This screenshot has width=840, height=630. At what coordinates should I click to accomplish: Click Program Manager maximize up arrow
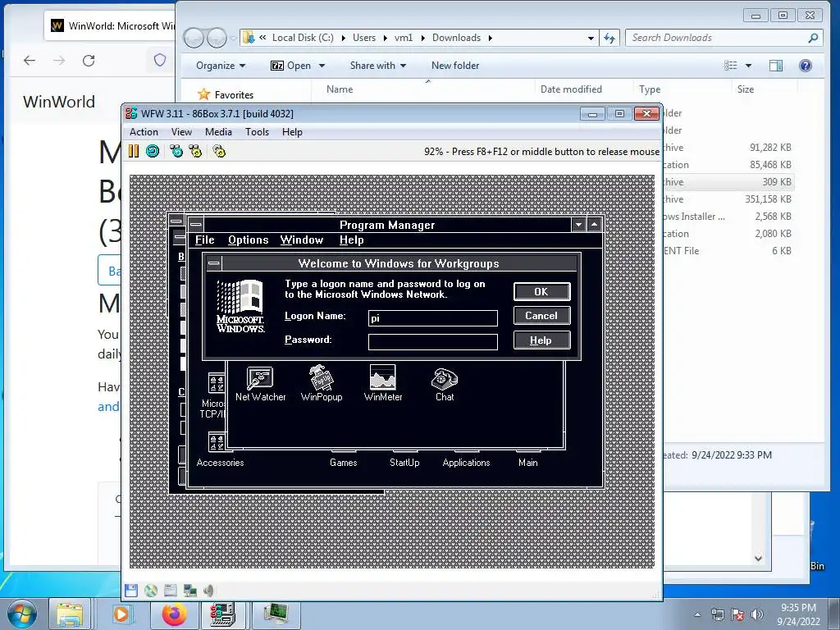point(594,225)
